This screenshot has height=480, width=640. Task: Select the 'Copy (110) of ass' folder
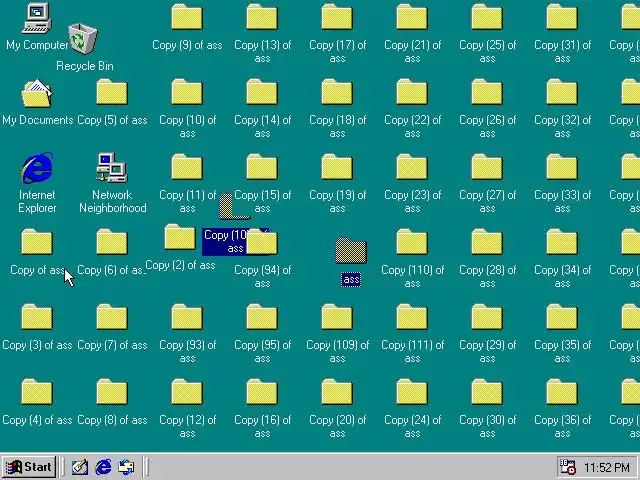[x=412, y=242]
